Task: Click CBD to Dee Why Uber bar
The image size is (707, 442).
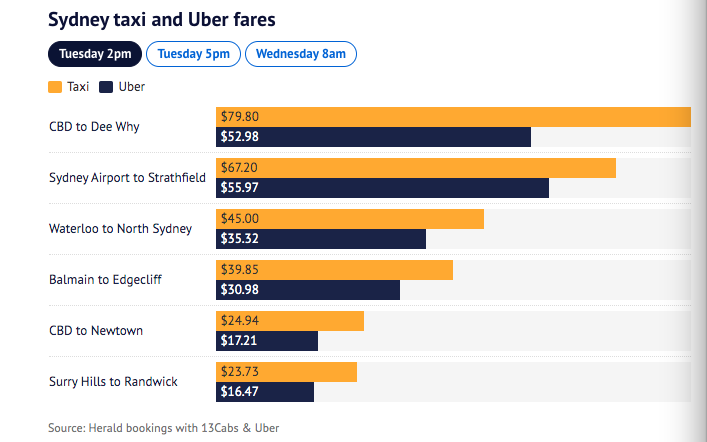Action: pyautogui.click(x=373, y=137)
